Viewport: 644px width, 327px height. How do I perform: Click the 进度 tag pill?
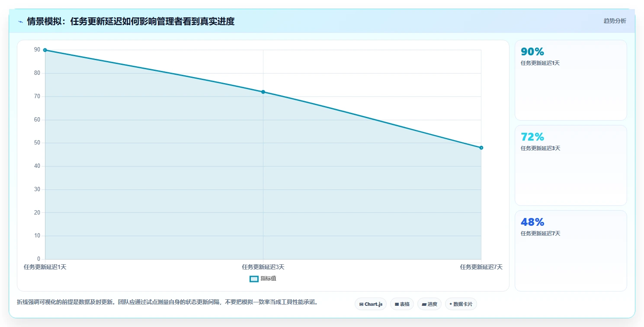coord(429,304)
